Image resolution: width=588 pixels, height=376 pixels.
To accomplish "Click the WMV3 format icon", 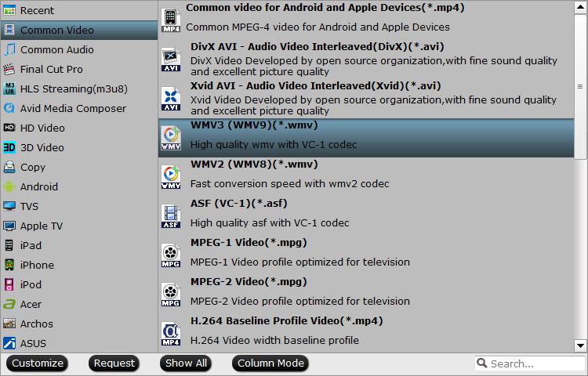I will [171, 138].
